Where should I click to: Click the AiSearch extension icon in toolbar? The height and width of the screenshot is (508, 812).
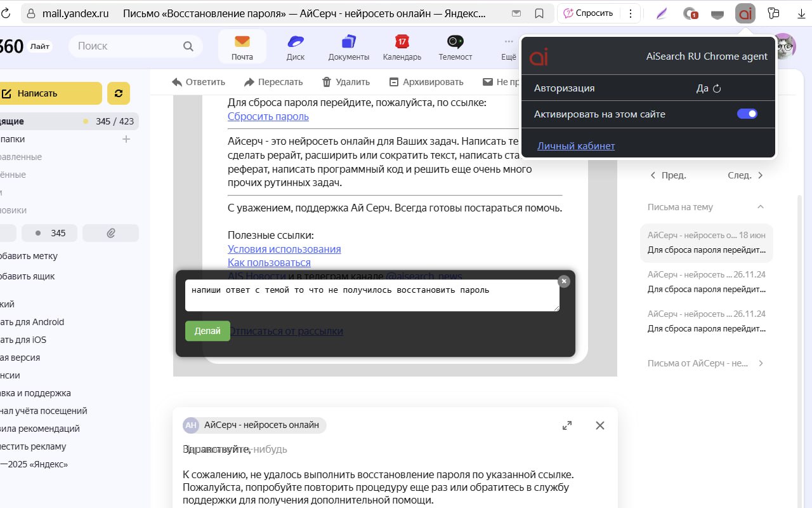745,13
